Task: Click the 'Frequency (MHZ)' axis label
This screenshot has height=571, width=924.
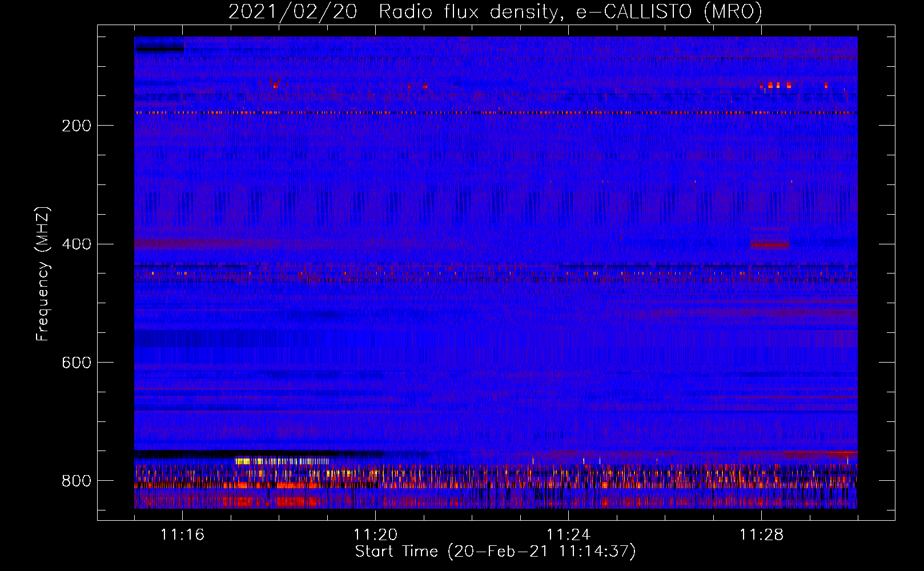Action: click(43, 274)
